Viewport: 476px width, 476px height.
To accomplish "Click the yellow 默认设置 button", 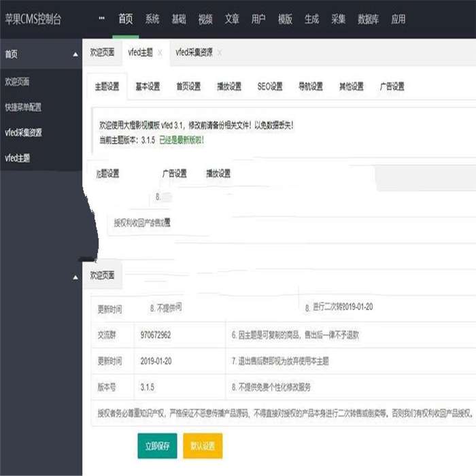I will [203, 445].
